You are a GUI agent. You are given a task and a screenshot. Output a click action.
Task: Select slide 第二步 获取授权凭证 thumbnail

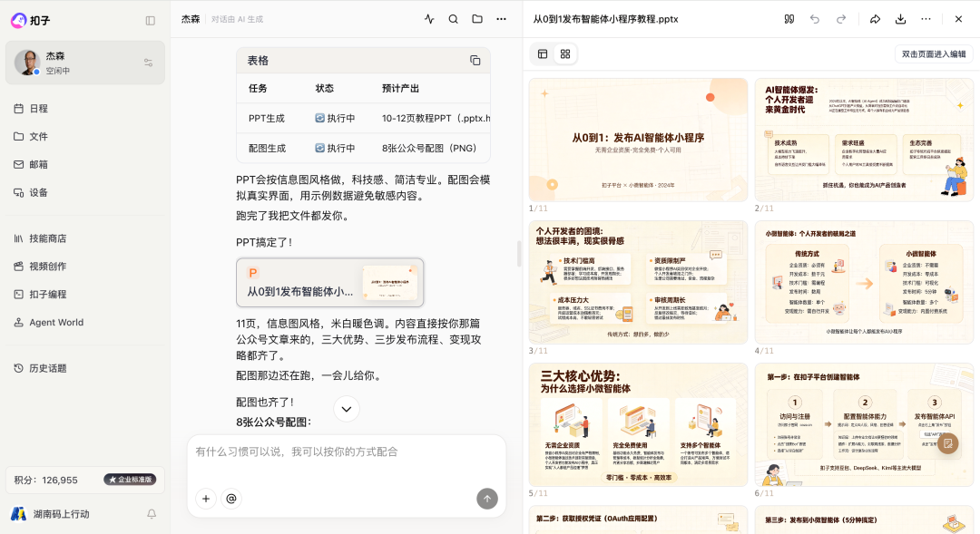pos(638,520)
